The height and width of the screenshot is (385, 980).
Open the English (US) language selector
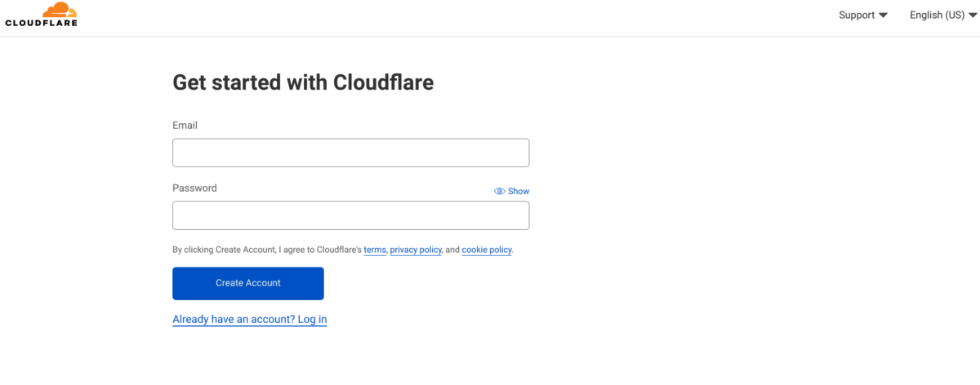coord(937,15)
